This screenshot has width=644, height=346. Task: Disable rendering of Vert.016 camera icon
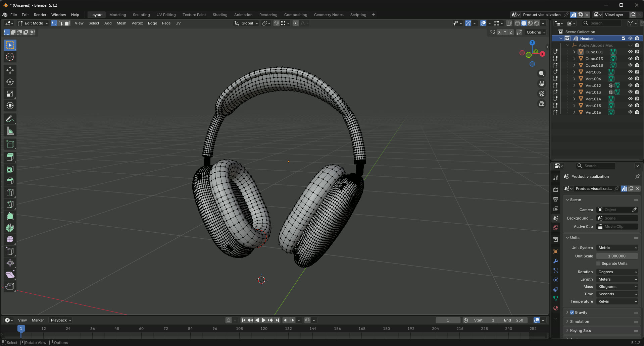point(637,112)
